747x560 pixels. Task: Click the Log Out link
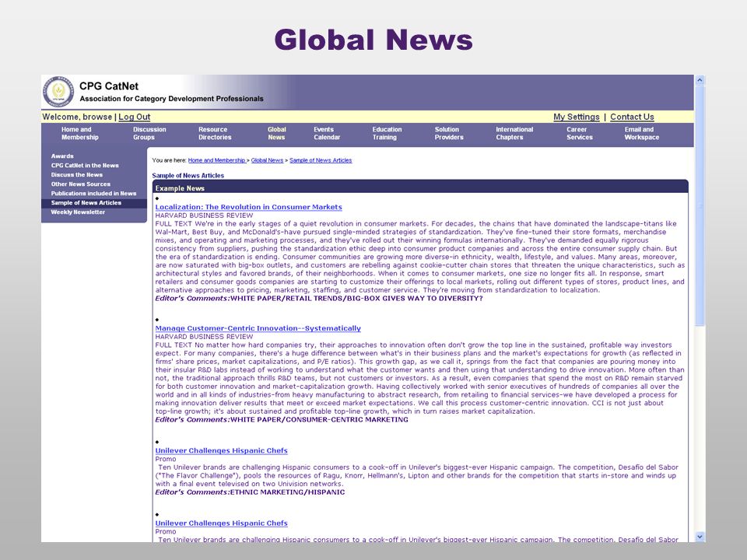click(135, 117)
